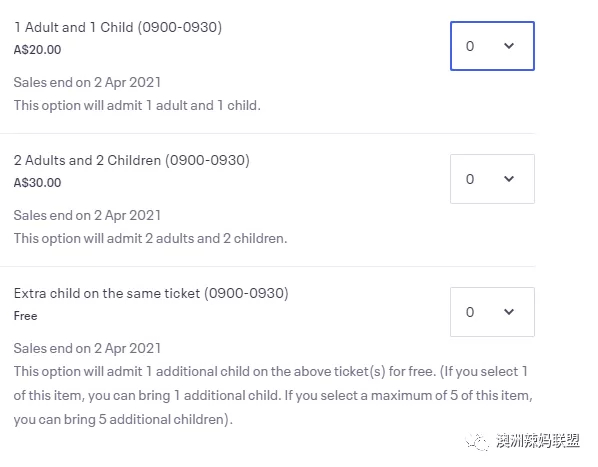Image resolution: width=598 pixels, height=467 pixels.
Task: Click the A$20.00 price label
Action: [37, 50]
